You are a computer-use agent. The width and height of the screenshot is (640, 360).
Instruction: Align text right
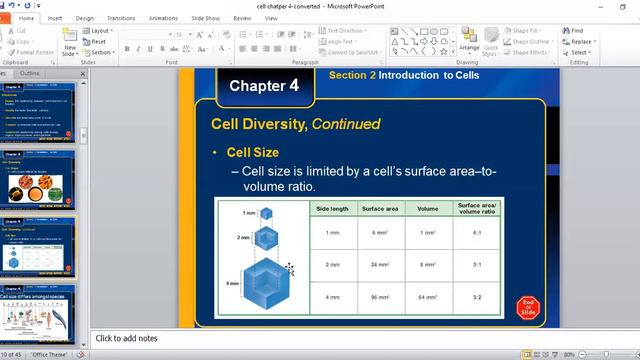[266, 49]
